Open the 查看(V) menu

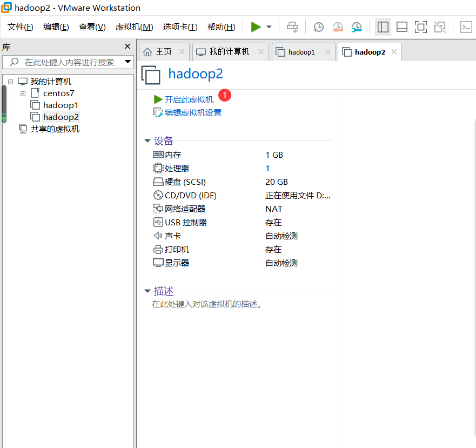click(92, 27)
